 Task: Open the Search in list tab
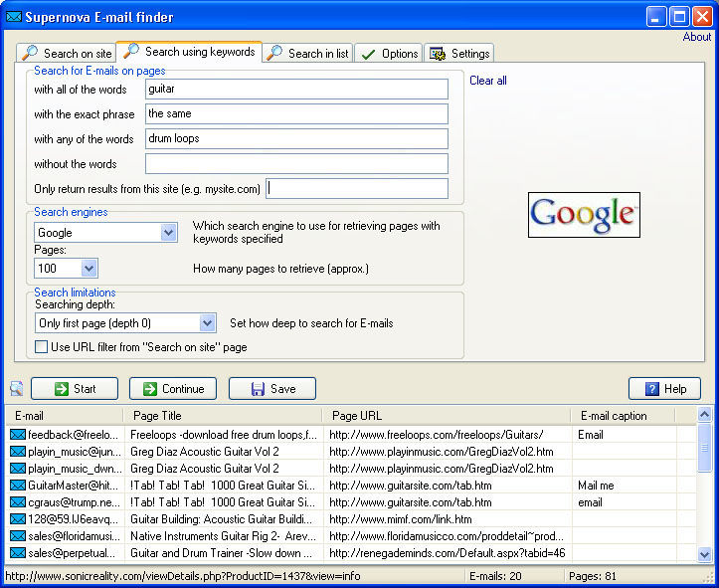pos(308,53)
